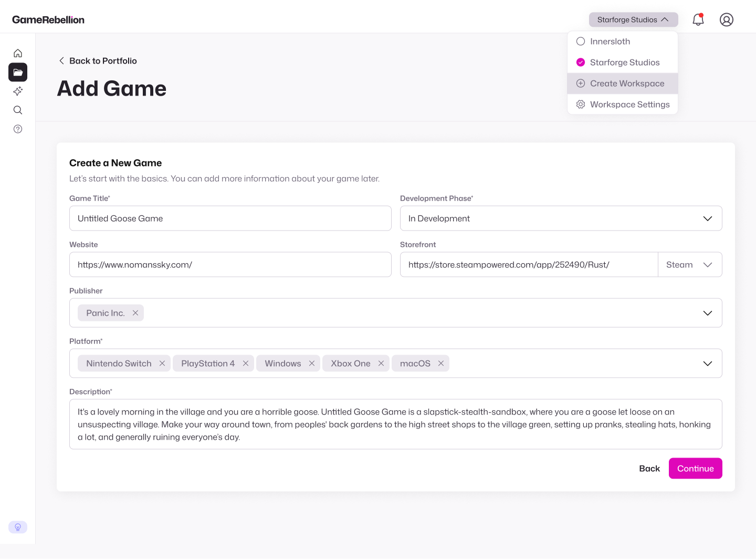Screen dimensions: 756x559
Task: Open the AI sparkle tool in sidebar
Action: pyautogui.click(x=18, y=91)
